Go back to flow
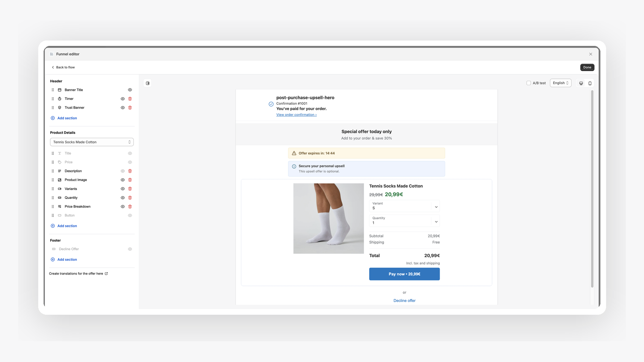This screenshot has height=362, width=644. click(x=63, y=67)
